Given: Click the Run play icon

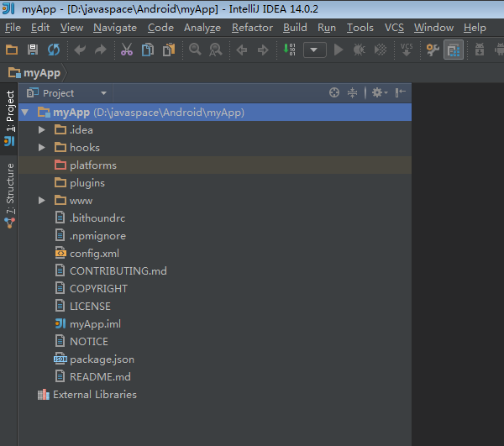Looking at the screenshot, I should click(x=339, y=50).
